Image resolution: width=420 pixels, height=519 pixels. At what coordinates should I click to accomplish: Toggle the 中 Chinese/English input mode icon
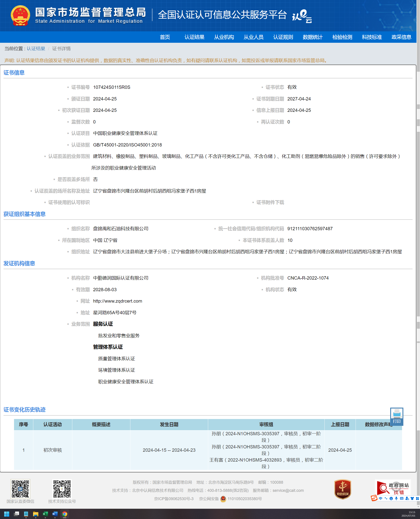point(381,498)
